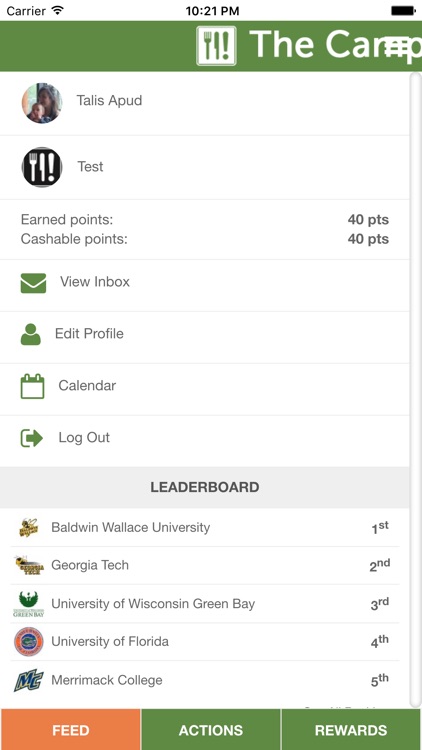Tap the fork and knife header logo
The width and height of the screenshot is (422, 750).
pos(216,46)
